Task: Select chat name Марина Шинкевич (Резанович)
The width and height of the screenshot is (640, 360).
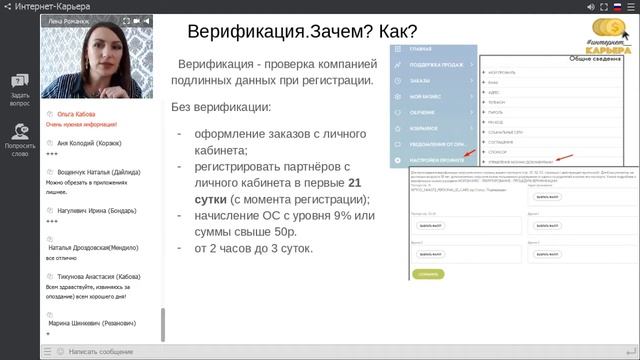Action: coord(92,323)
